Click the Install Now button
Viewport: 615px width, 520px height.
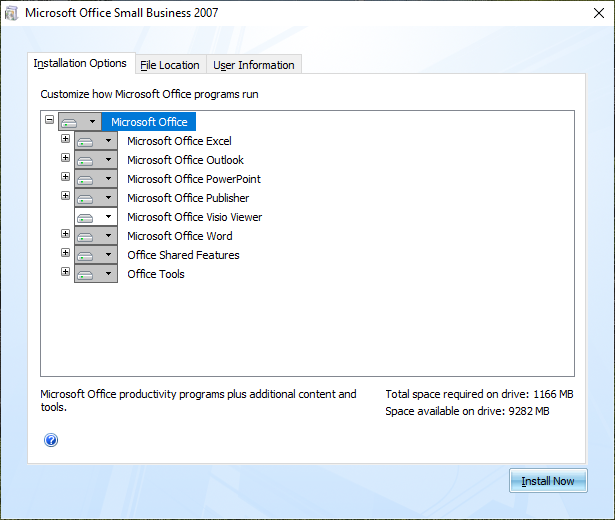[x=548, y=481]
